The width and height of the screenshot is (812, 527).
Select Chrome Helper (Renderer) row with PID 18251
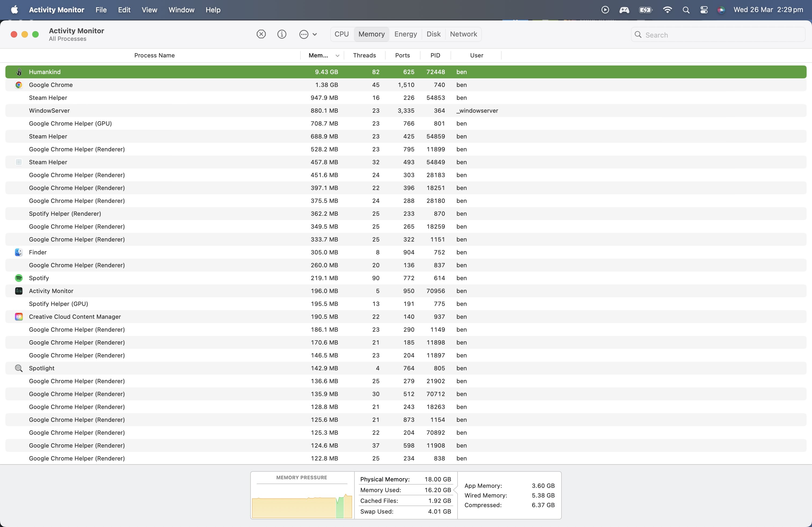pos(406,188)
